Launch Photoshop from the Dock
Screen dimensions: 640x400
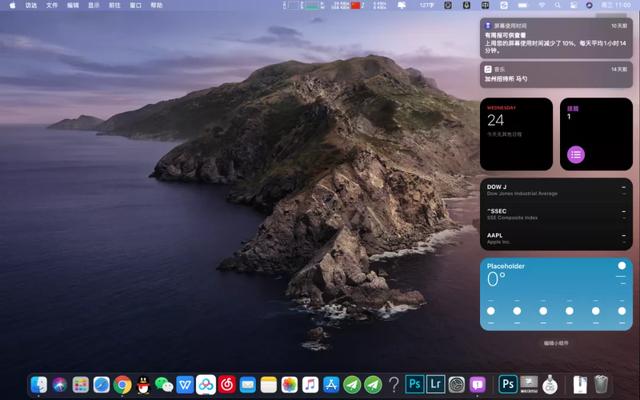click(x=415, y=384)
